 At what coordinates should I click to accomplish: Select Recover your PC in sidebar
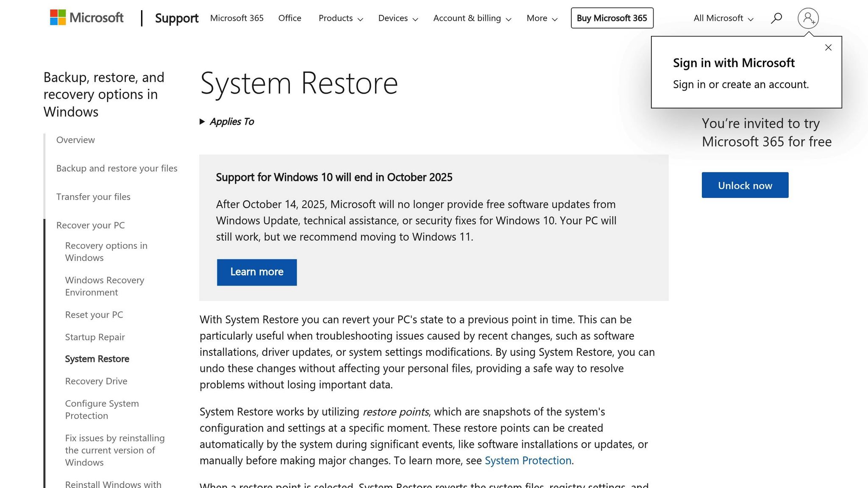[91, 225]
